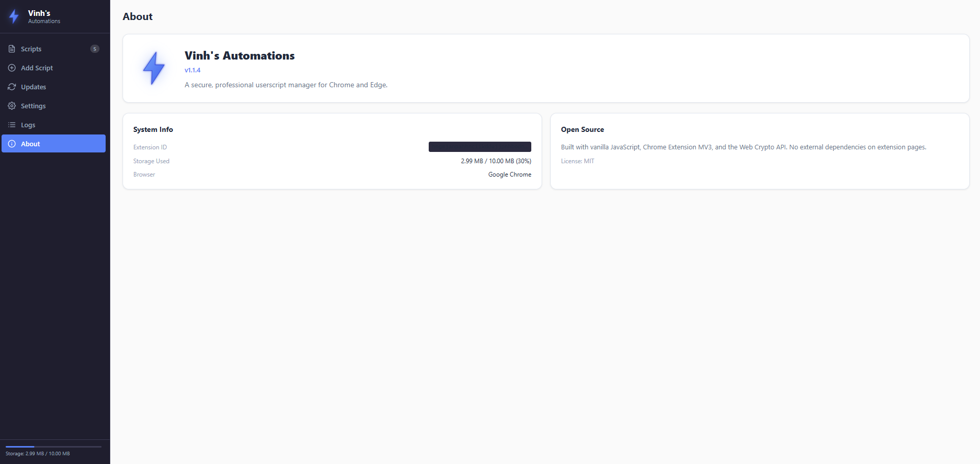This screenshot has height=464, width=980.
Task: Click the 'About' page title
Action: [x=137, y=16]
